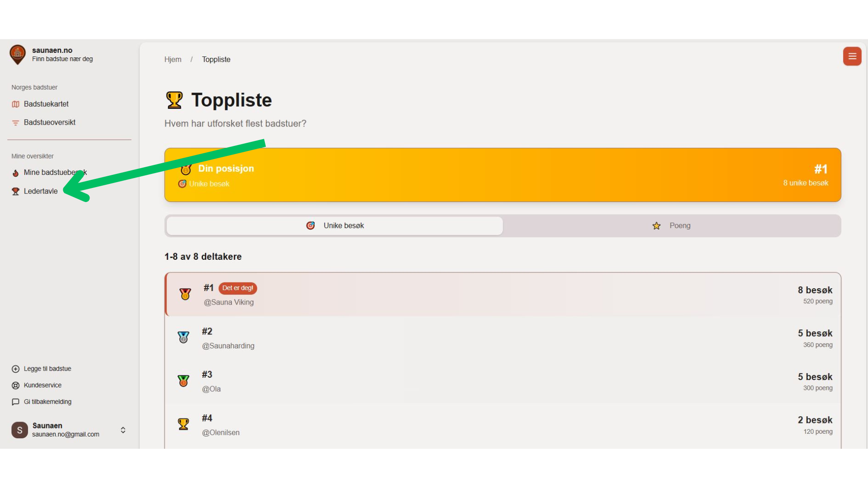Expand the Saunaen account menu chevron
Screen dimensions: 868x488
(123, 430)
